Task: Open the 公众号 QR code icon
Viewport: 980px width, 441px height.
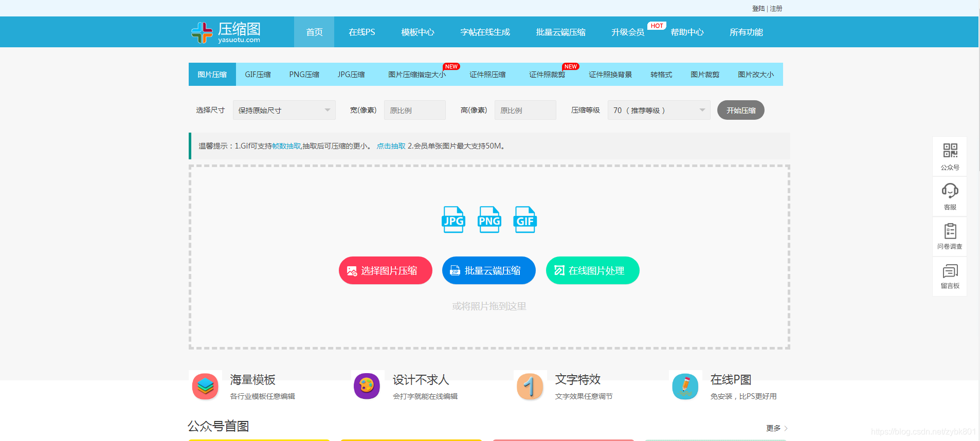Action: pos(950,151)
